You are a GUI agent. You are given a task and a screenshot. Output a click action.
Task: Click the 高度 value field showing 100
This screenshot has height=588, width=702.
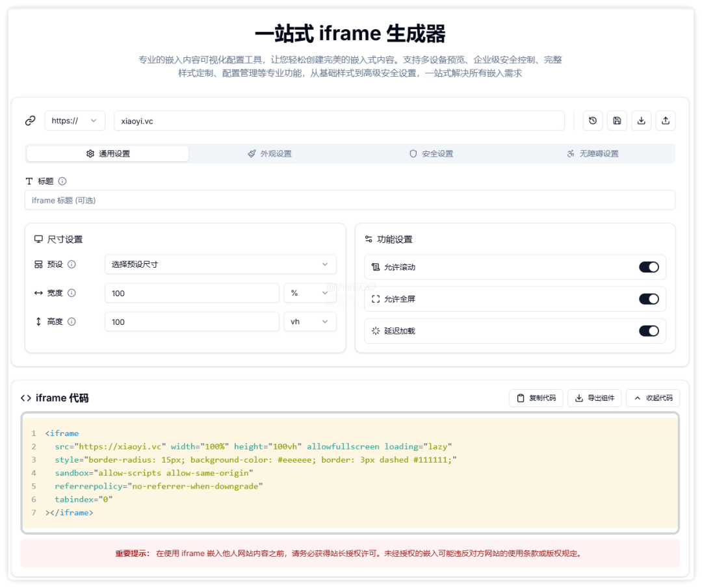[x=192, y=322]
